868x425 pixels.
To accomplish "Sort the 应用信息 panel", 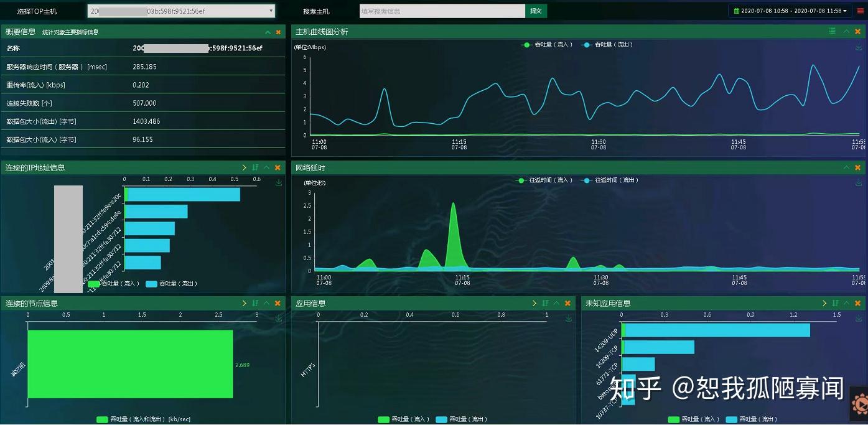I will coord(545,303).
